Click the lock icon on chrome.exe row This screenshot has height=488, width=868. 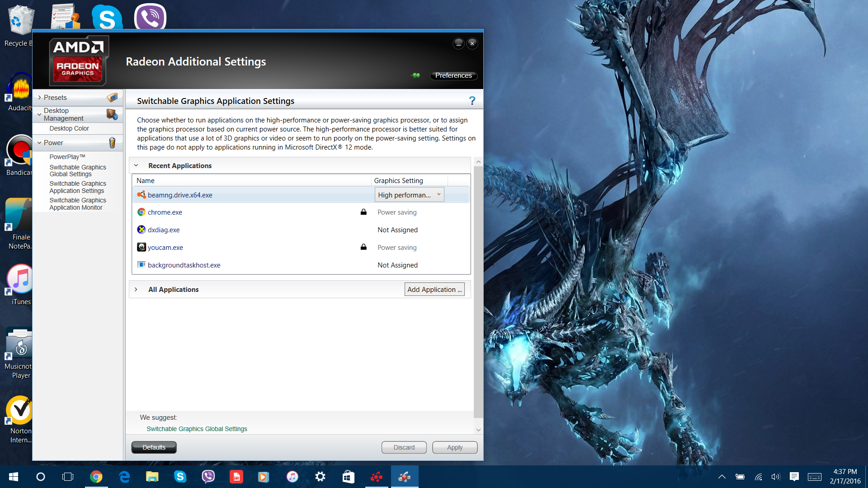tap(363, 212)
